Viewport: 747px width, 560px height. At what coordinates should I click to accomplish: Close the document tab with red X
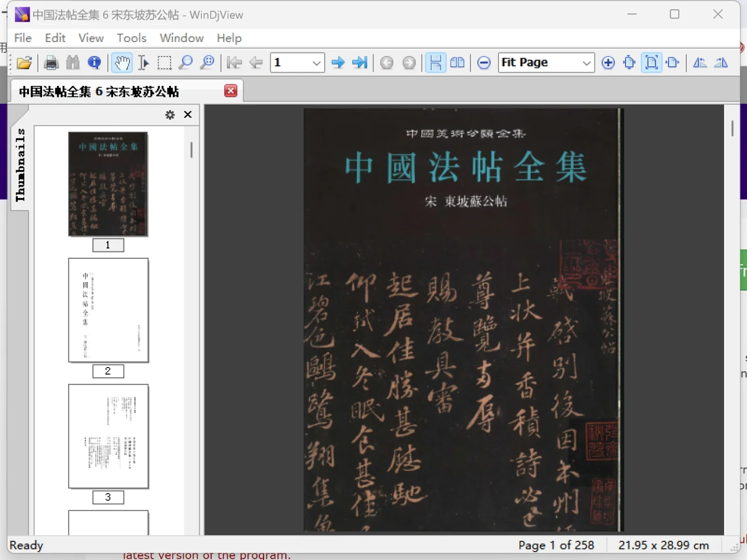pyautogui.click(x=231, y=91)
